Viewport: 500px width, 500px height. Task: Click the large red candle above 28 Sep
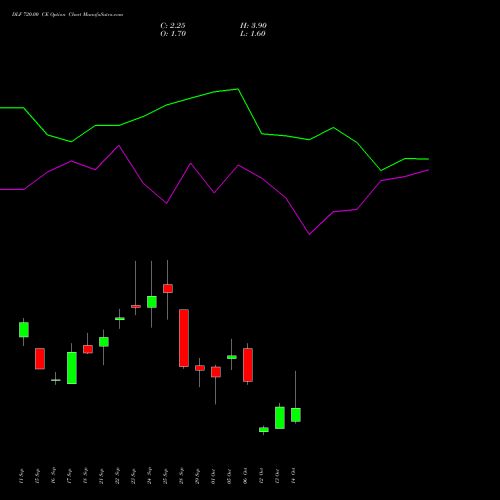[184, 338]
